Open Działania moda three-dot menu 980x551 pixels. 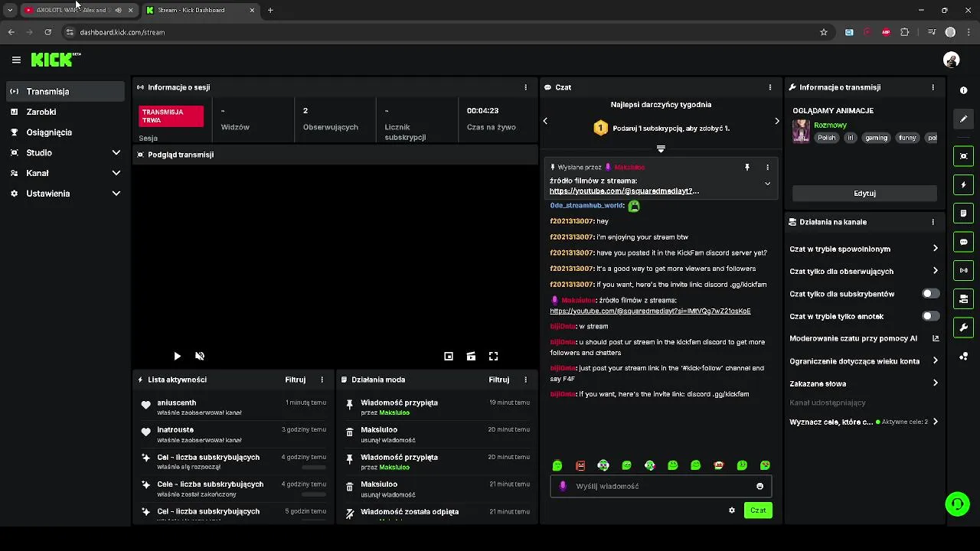coord(525,380)
